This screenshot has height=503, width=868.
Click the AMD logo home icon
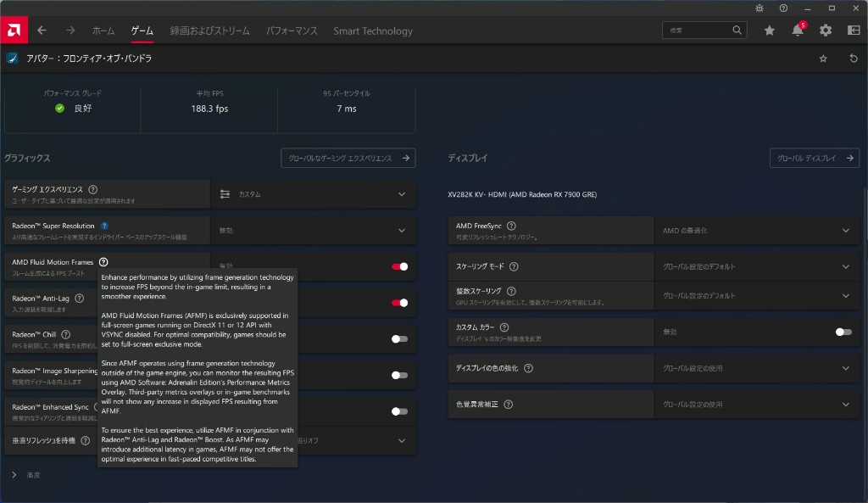click(14, 31)
